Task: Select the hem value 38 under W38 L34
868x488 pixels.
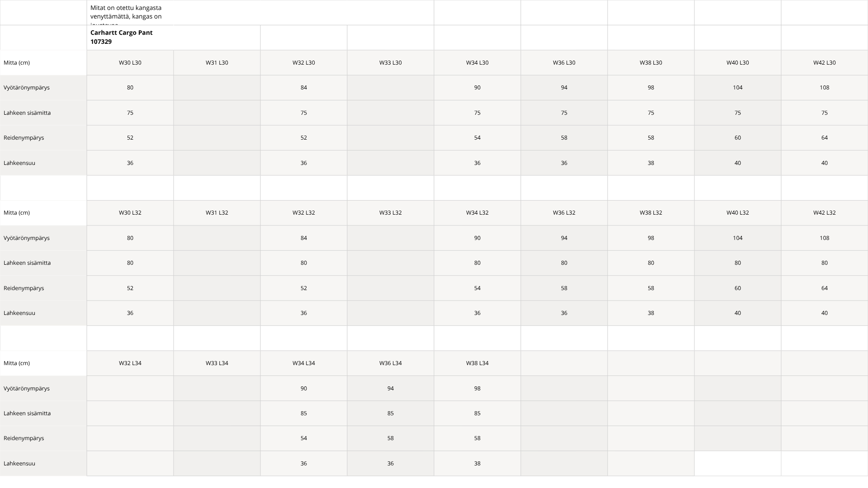Action: (x=477, y=464)
